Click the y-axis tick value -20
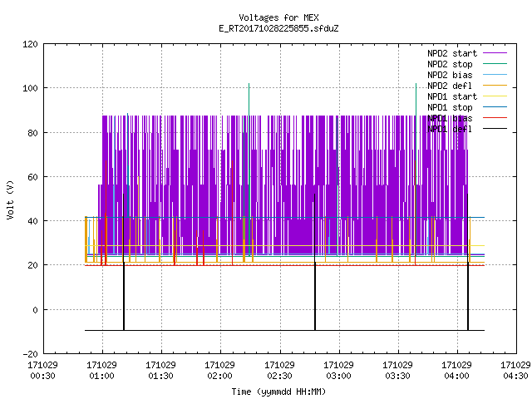The width and height of the screenshot is (532, 399). click(30, 354)
